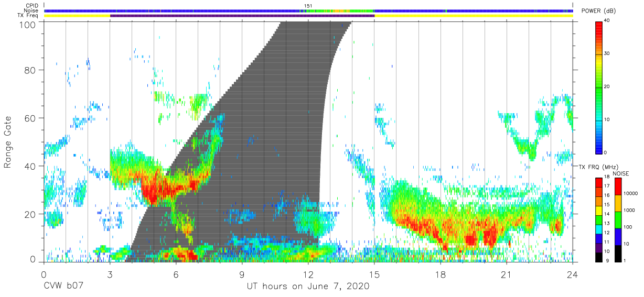644x297 pixels.
Task: Click red segment of NOISE color bar
Action: [x=617, y=187]
